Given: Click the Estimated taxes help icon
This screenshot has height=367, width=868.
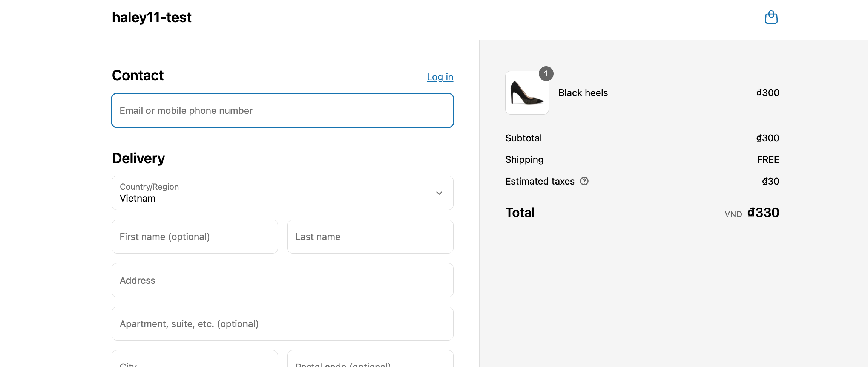Looking at the screenshot, I should pos(584,181).
